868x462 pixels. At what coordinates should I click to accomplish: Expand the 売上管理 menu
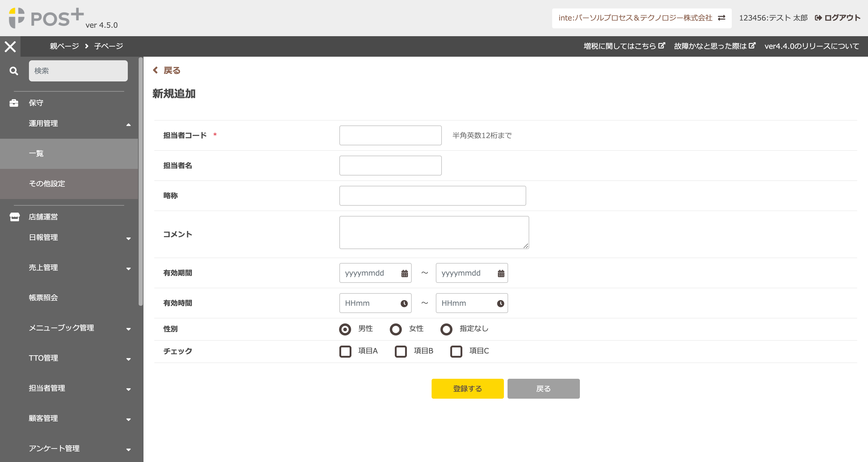click(x=128, y=269)
